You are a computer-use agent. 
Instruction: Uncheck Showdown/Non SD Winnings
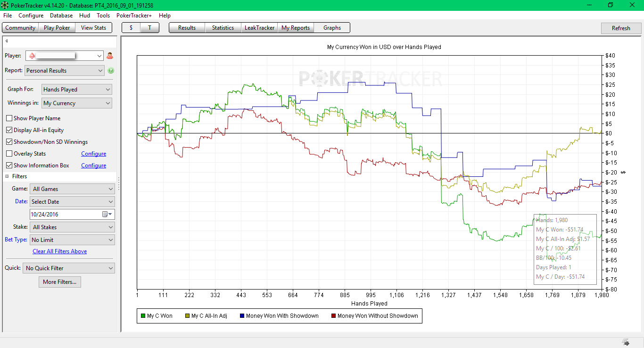9,142
